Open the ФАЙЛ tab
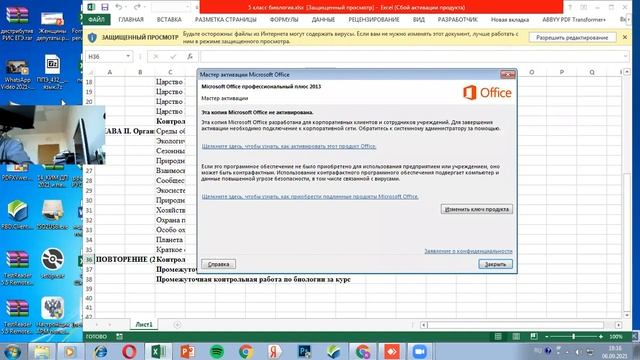The image size is (640, 360). point(96,19)
